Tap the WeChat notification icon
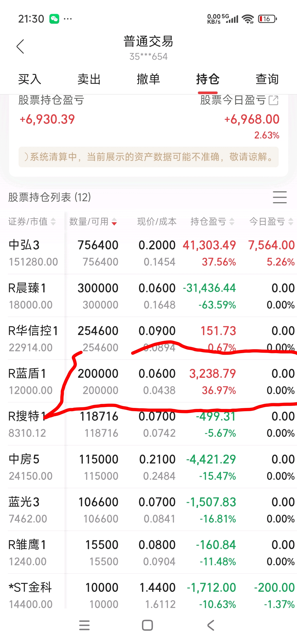This screenshot has height=644, width=297. point(54,19)
